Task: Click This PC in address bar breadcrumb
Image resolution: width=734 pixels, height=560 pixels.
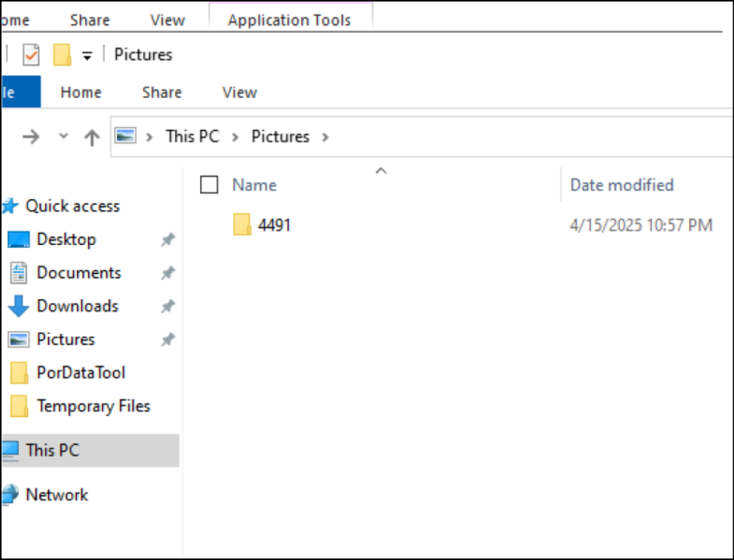Action: click(x=192, y=137)
